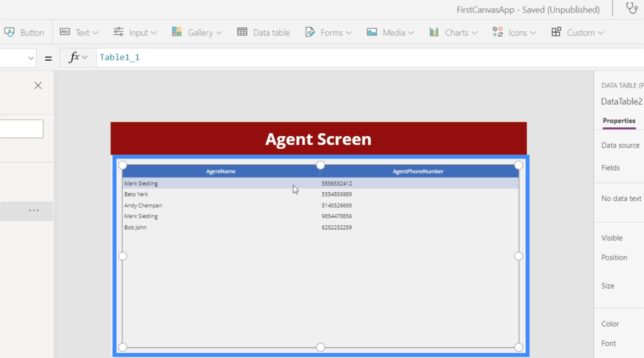Click the AgentPhoneNumber column header
Screen dimensions: 644x358
418,171
